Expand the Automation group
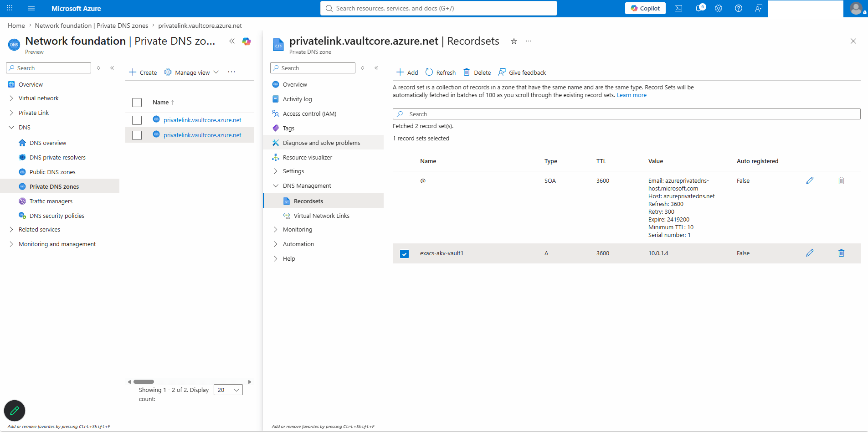 276,244
